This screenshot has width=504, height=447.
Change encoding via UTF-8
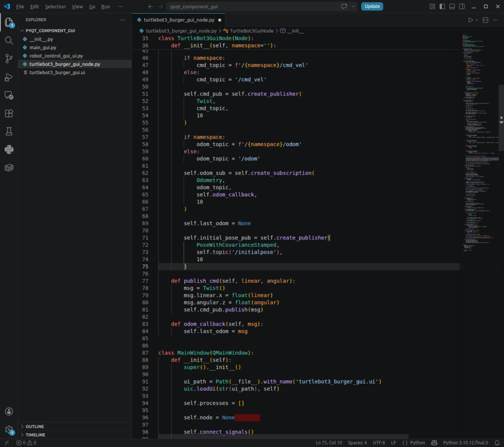point(378,443)
